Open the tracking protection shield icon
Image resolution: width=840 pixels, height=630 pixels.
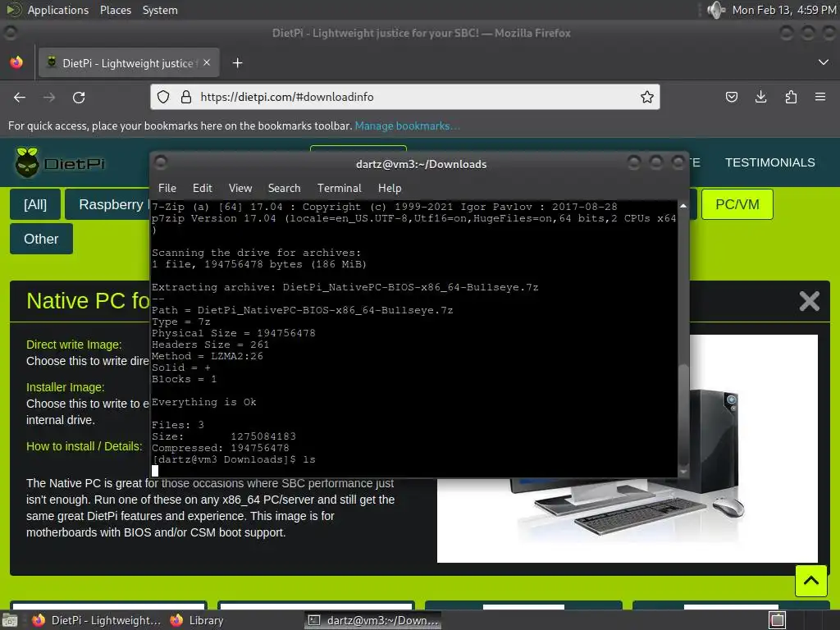click(163, 97)
